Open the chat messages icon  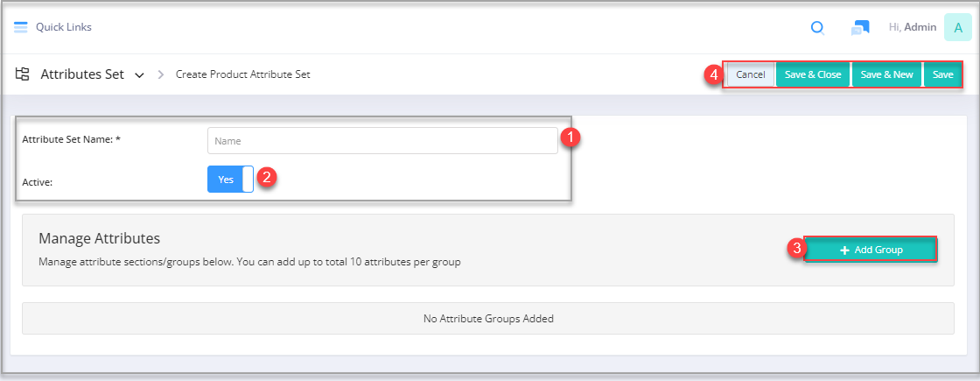pyautogui.click(x=860, y=28)
